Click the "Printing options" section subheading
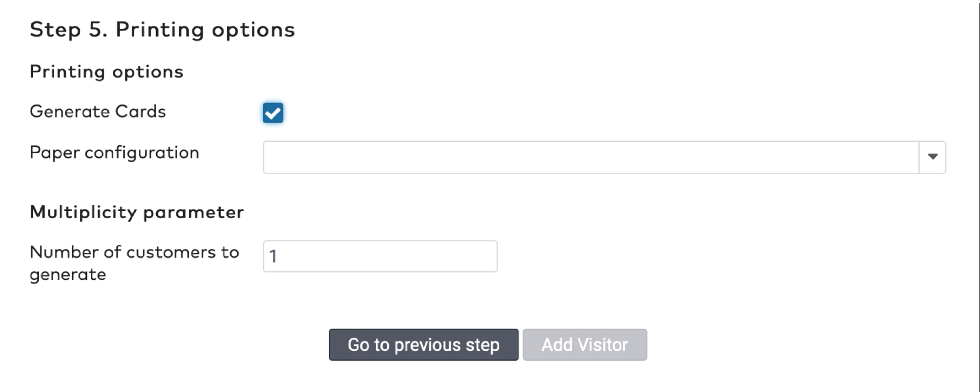 click(x=107, y=72)
